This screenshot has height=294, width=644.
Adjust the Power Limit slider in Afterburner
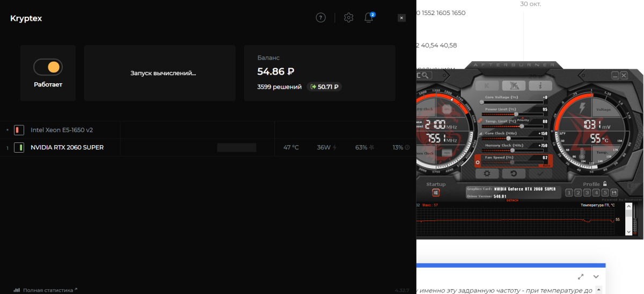(513, 114)
